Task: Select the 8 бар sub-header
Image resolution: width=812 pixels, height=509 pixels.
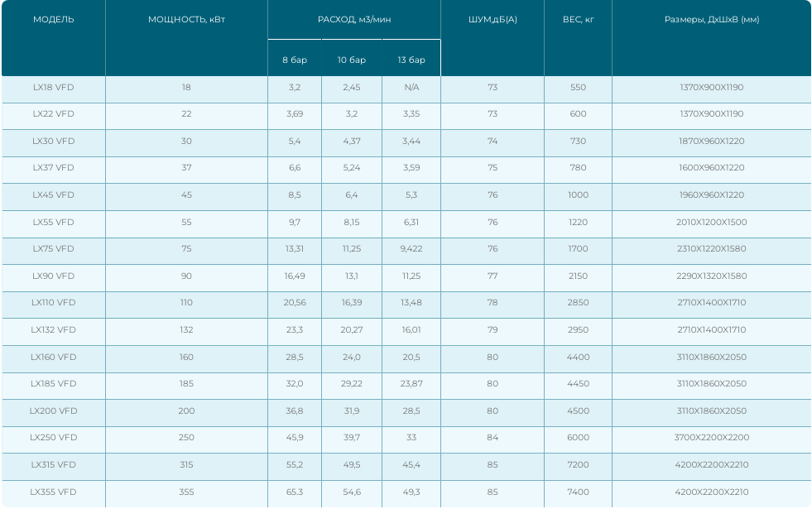Action: pyautogui.click(x=294, y=60)
